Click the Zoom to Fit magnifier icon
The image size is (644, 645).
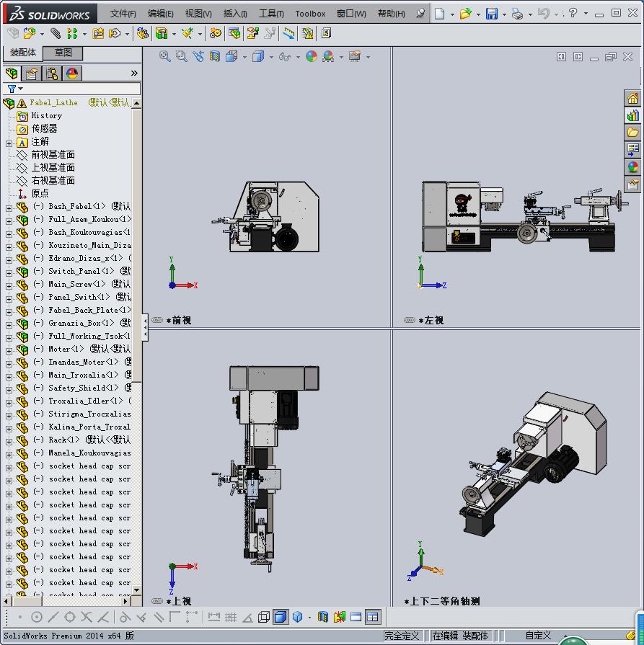(164, 56)
